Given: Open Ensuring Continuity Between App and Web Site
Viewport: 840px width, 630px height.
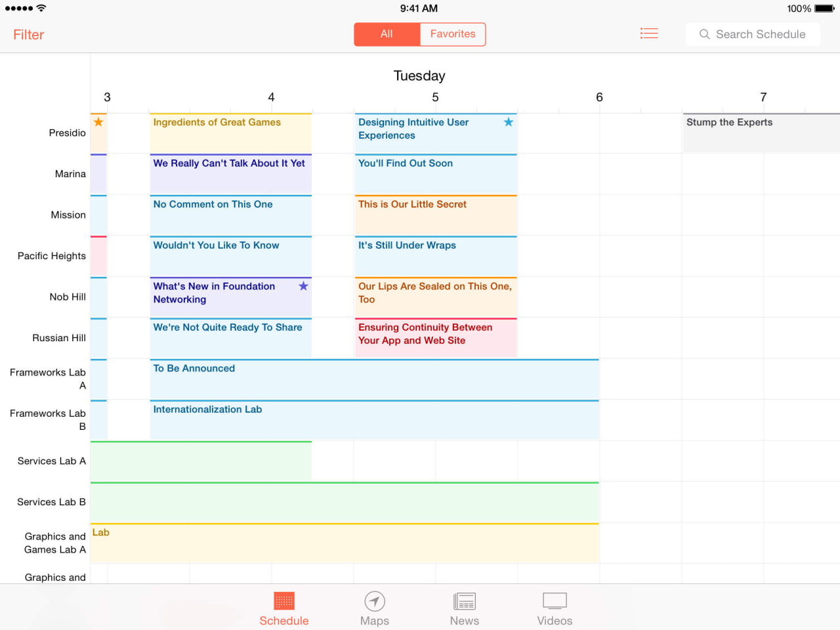Looking at the screenshot, I should (x=436, y=338).
